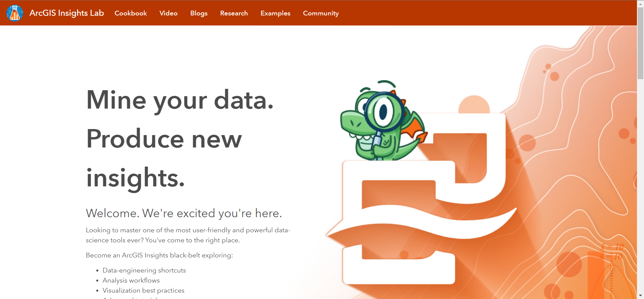Open the Examples navigation link

click(x=275, y=13)
